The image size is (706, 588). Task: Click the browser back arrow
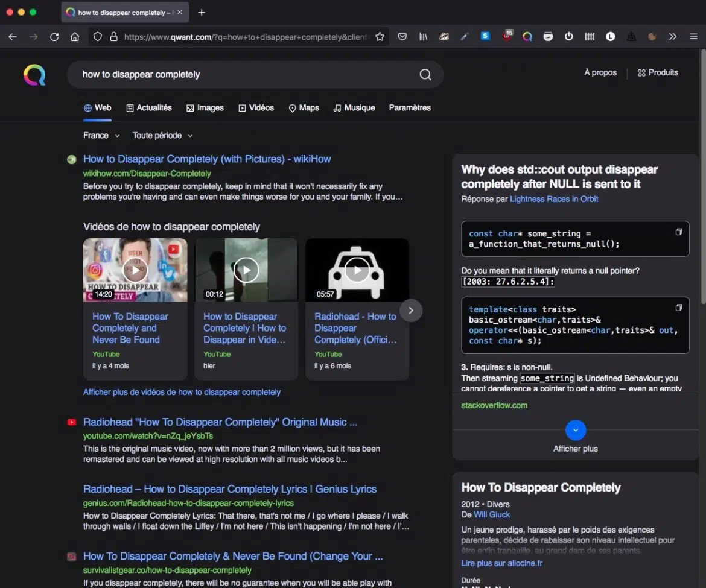[13, 37]
